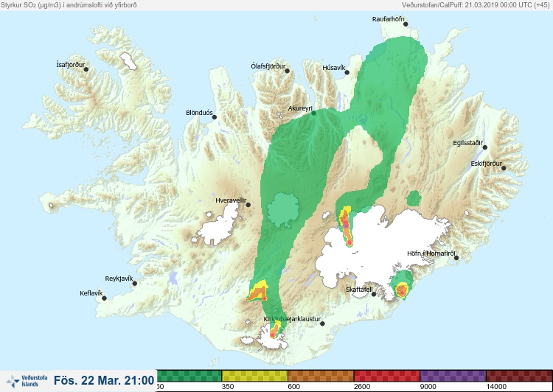Click the Reykjavík city marker dot

click(135, 284)
